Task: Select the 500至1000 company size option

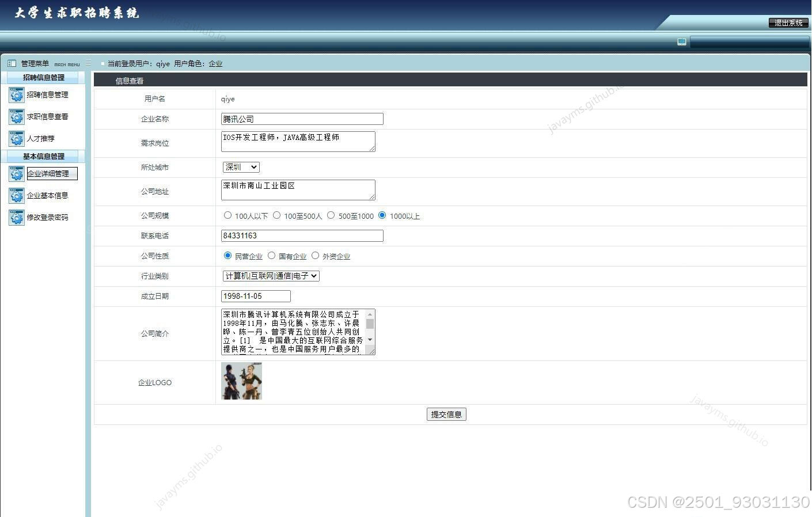Action: [x=331, y=215]
